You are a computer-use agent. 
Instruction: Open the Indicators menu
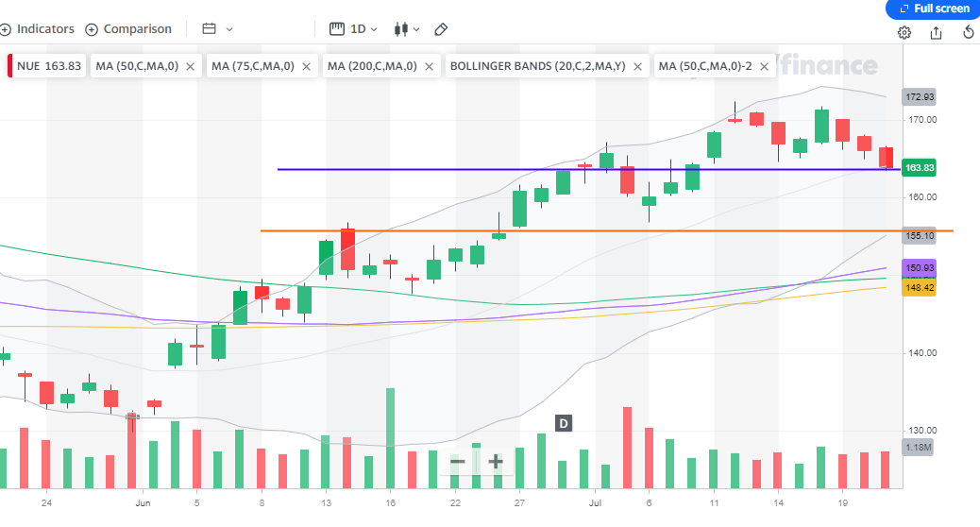coord(38,29)
